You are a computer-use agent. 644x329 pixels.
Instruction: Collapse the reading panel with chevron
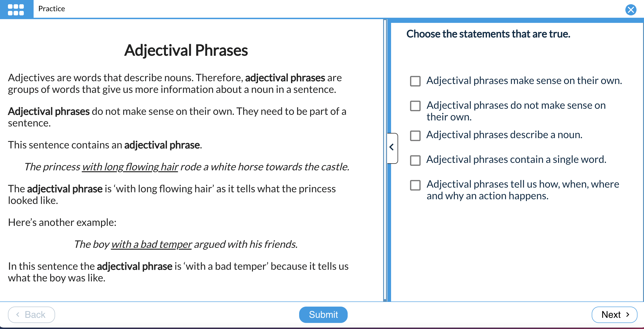coord(392,148)
